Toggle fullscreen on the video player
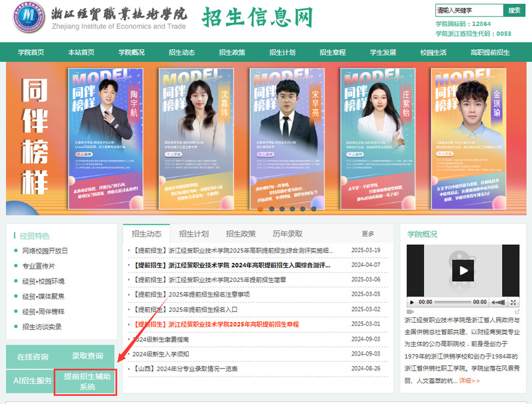 point(514,302)
